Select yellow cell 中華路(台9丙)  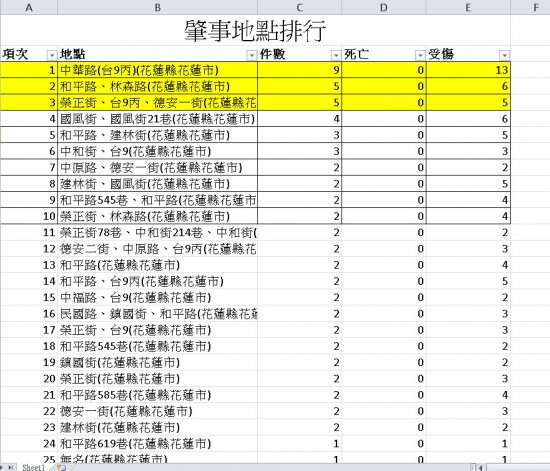pyautogui.click(x=157, y=70)
